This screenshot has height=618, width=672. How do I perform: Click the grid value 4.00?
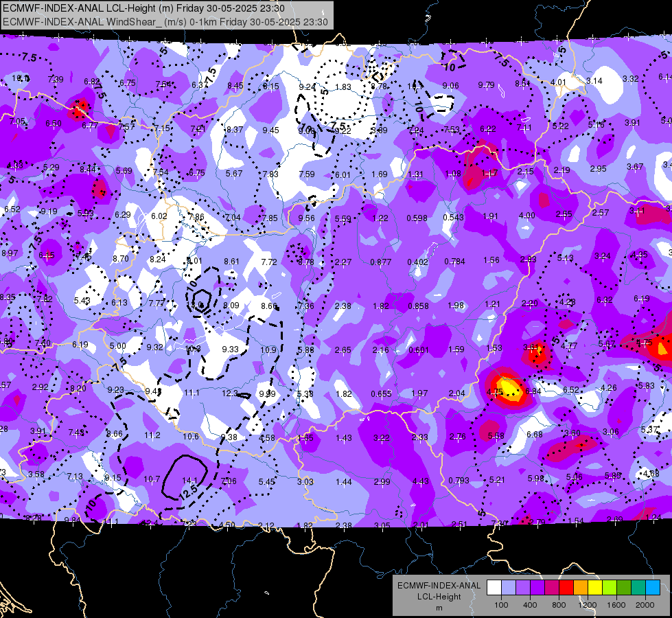click(x=526, y=216)
